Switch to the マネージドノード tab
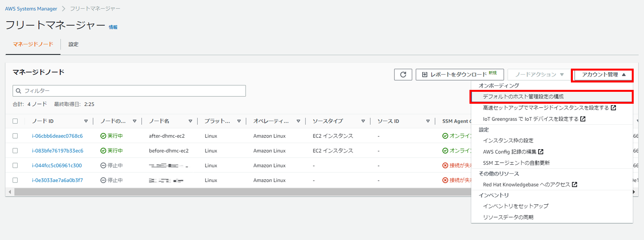The height and width of the screenshot is (240, 644). pos(33,44)
